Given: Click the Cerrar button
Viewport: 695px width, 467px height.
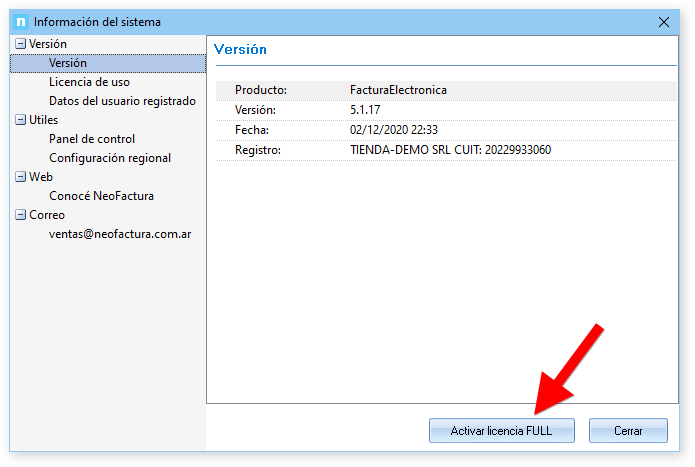Looking at the screenshot, I should coord(628,430).
